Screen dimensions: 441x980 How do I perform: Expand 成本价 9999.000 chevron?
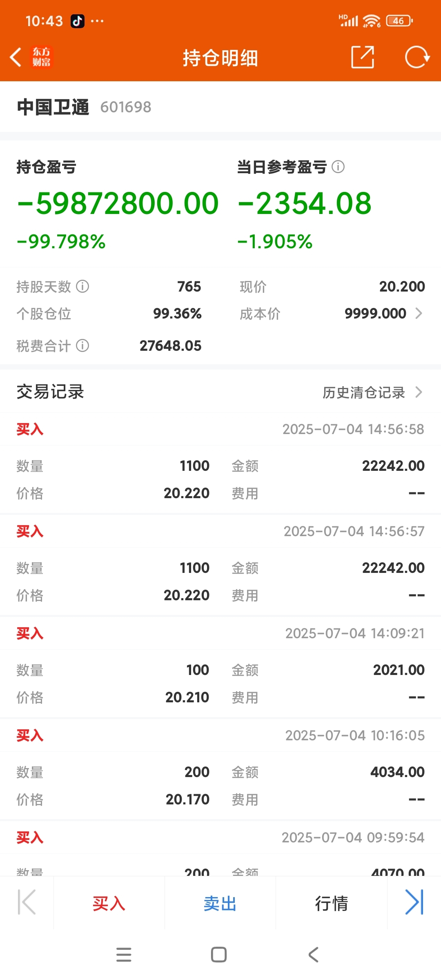pyautogui.click(x=419, y=313)
